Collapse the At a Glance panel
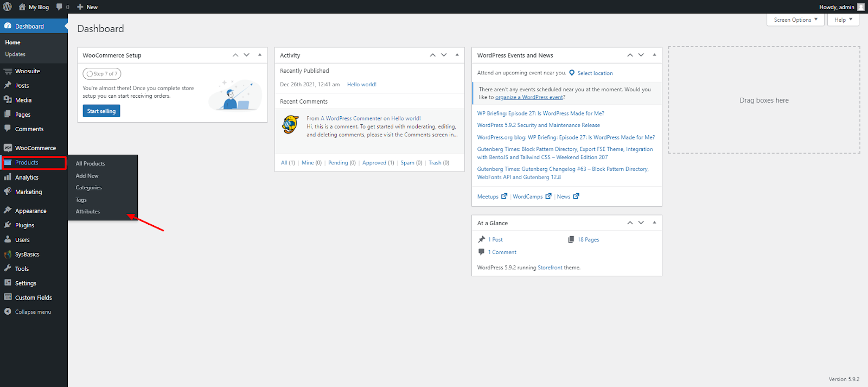This screenshot has width=868, height=387. [x=654, y=223]
